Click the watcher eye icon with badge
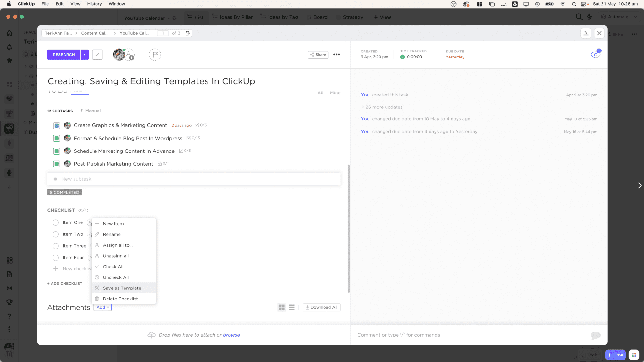The height and width of the screenshot is (362, 644). (596, 54)
